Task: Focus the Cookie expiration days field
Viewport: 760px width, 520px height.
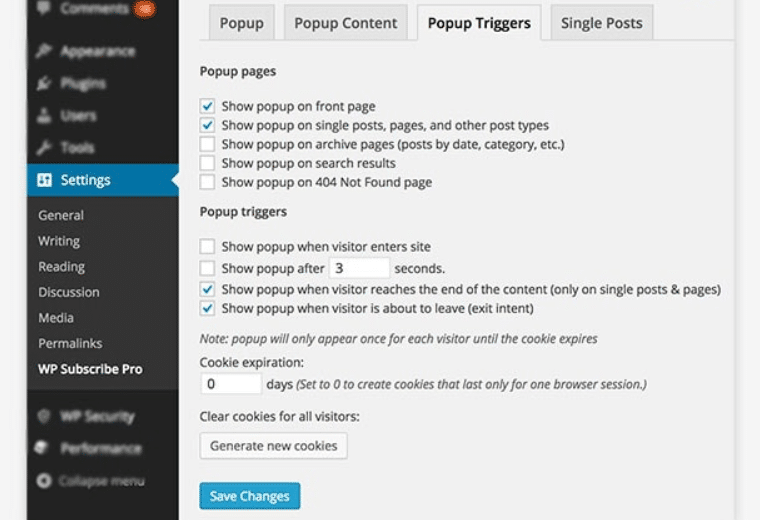Action: coord(230,384)
